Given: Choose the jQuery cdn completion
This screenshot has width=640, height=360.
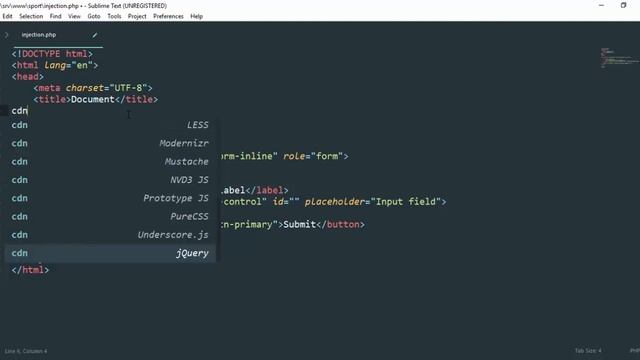Looking at the screenshot, I should point(110,253).
